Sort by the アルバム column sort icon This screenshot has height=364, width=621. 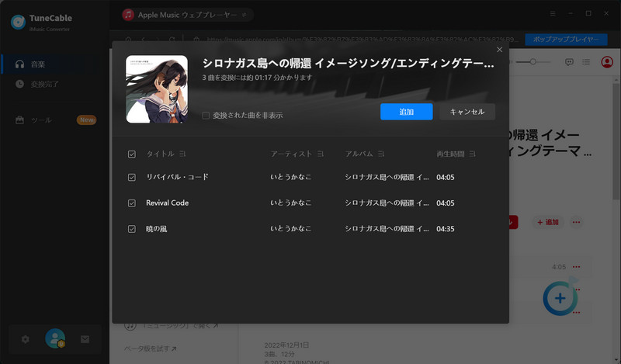point(380,154)
